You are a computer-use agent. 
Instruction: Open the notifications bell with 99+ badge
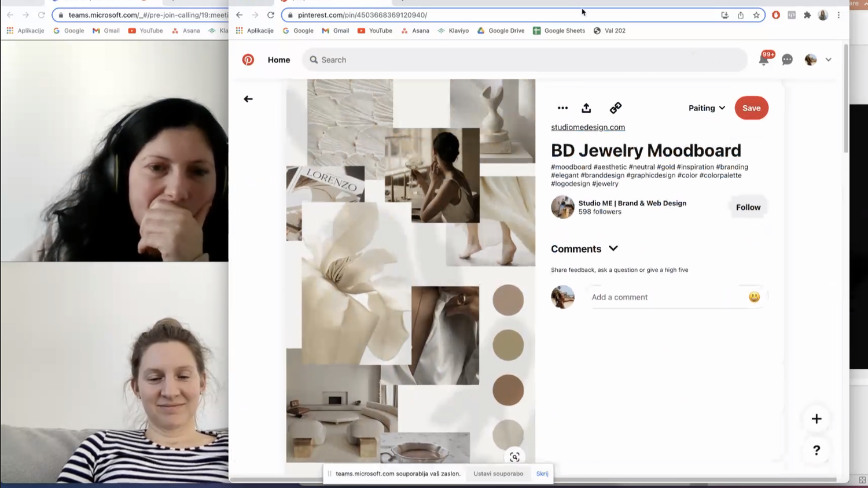tap(764, 59)
